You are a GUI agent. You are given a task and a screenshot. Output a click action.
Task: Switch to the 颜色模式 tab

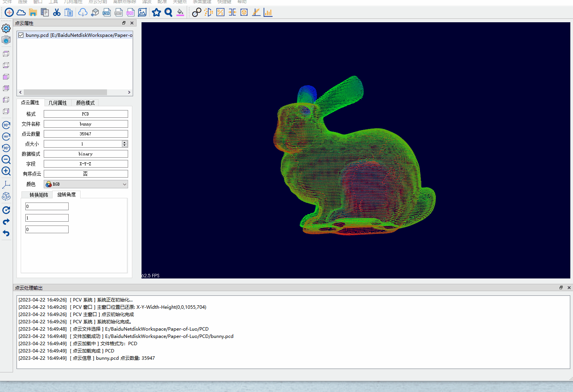coord(85,103)
